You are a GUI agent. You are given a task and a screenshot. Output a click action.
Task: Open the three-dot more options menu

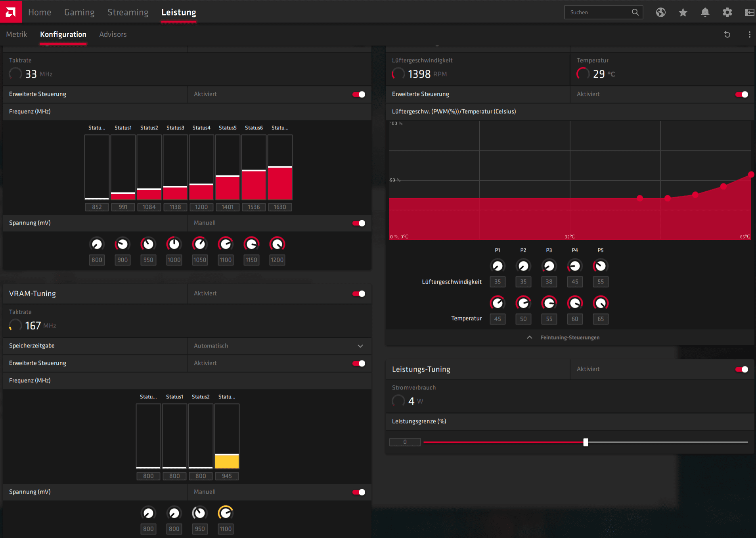(749, 34)
